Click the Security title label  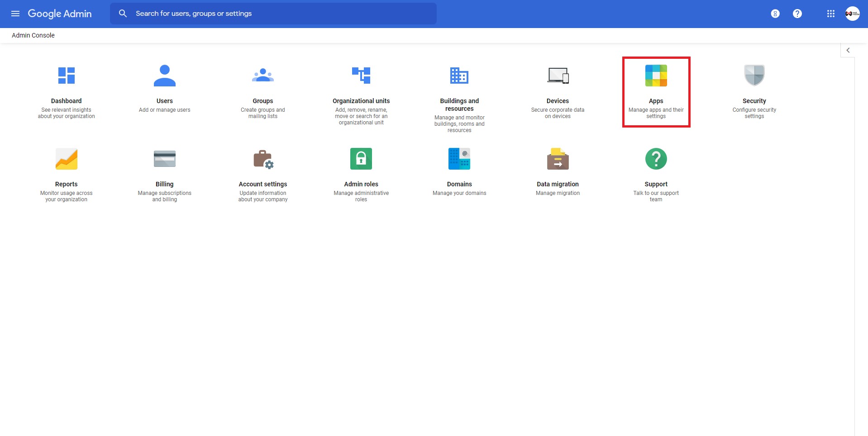[754, 101]
